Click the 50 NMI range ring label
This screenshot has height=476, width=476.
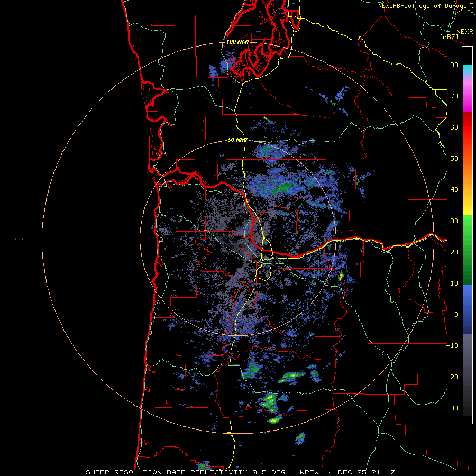237,140
